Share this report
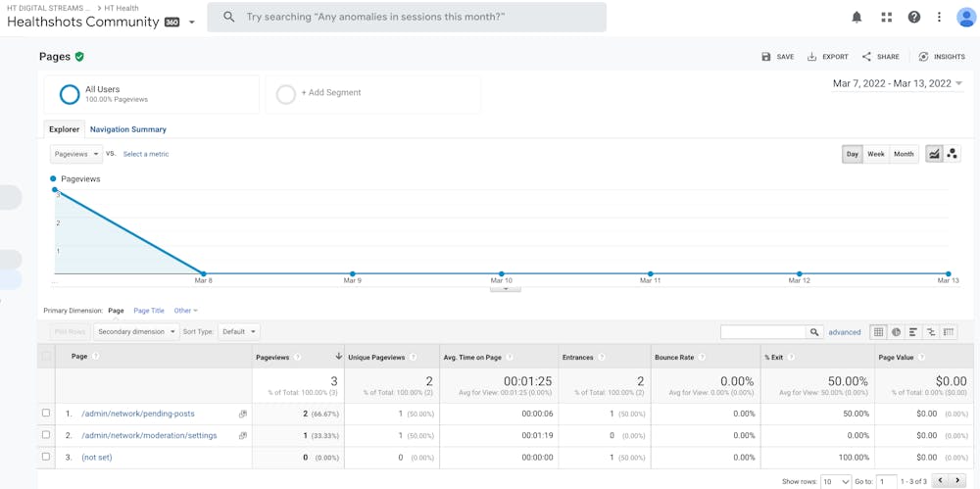The image size is (980, 489). coord(880,57)
